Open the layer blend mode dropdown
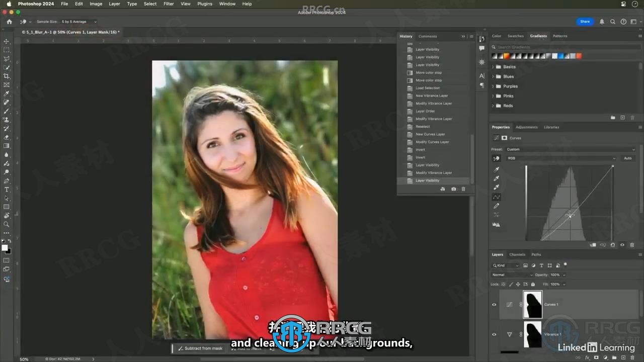Image resolution: width=644 pixels, height=362 pixels. [x=512, y=275]
